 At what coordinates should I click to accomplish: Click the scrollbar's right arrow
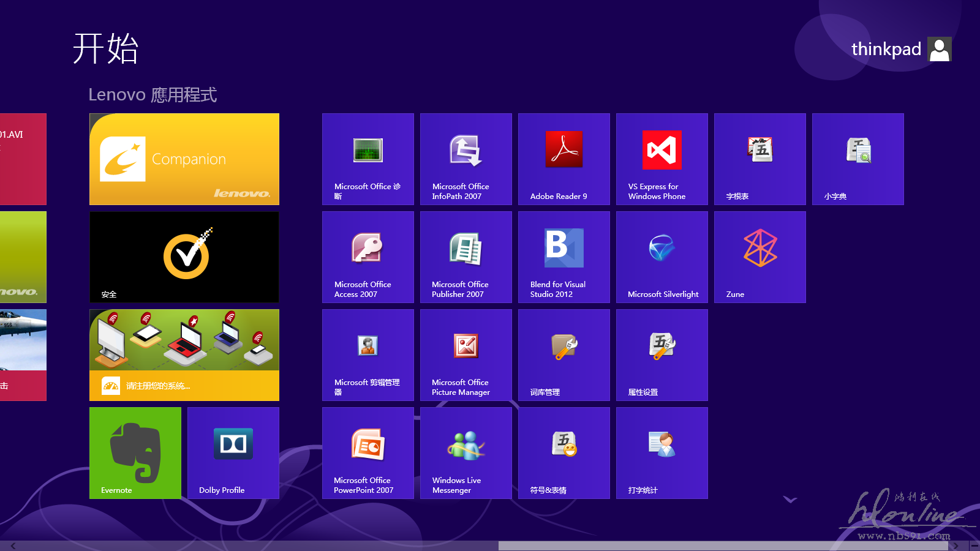pyautogui.click(x=956, y=545)
